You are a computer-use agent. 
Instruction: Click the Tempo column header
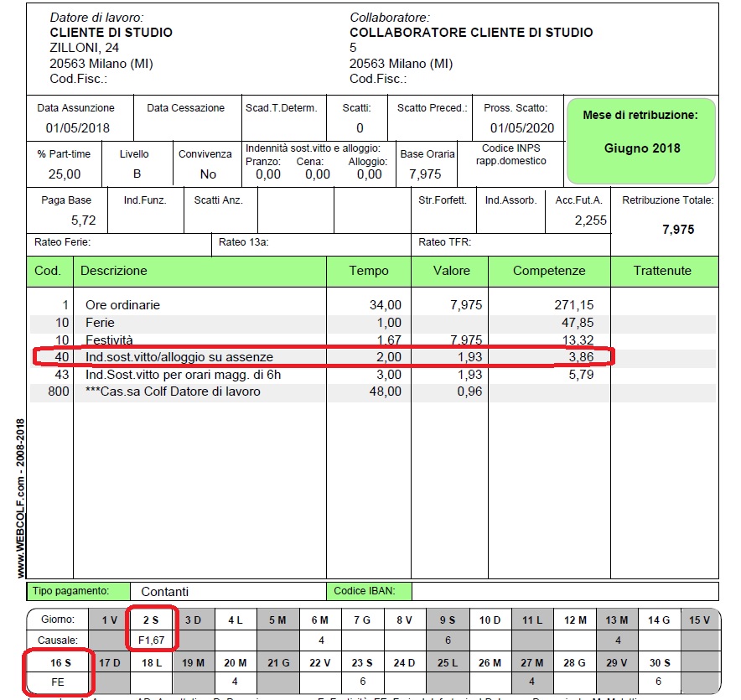tap(369, 271)
